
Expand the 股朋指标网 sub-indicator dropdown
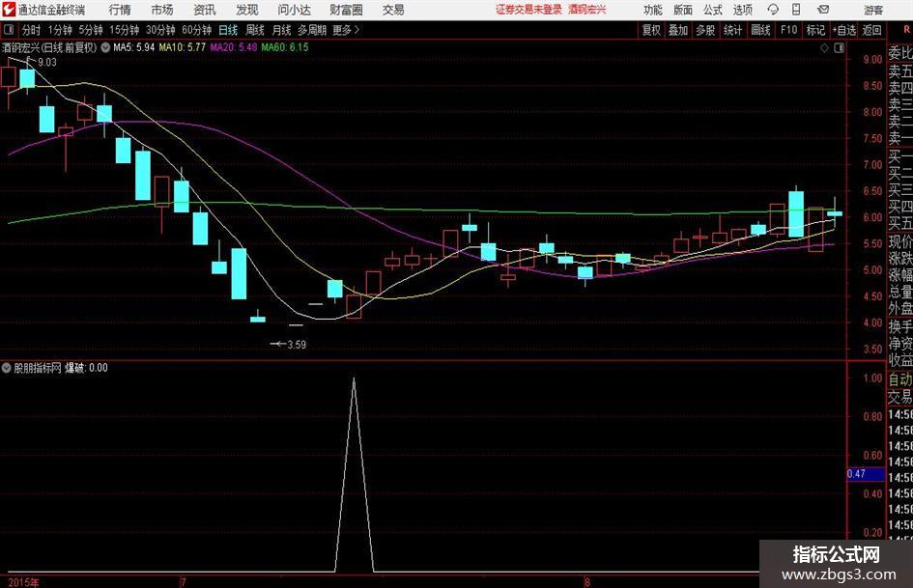7,367
